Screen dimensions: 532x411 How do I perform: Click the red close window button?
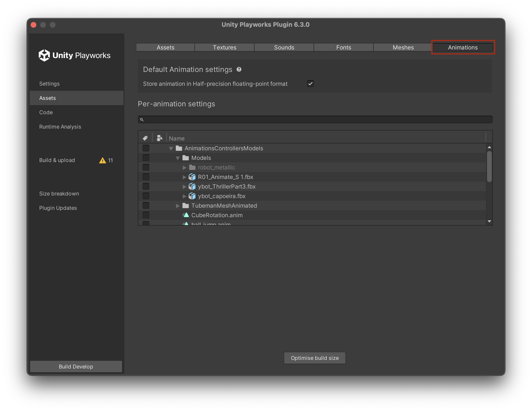pos(34,25)
